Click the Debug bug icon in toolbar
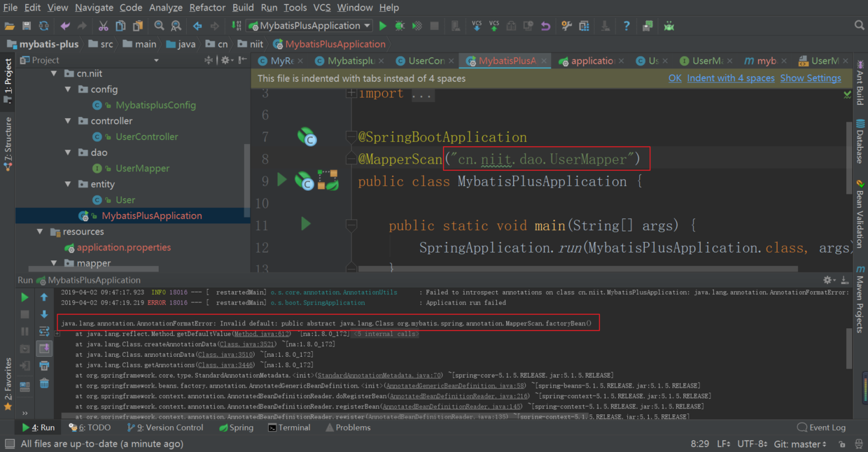Screen dimensions: 868x452 tap(400, 26)
